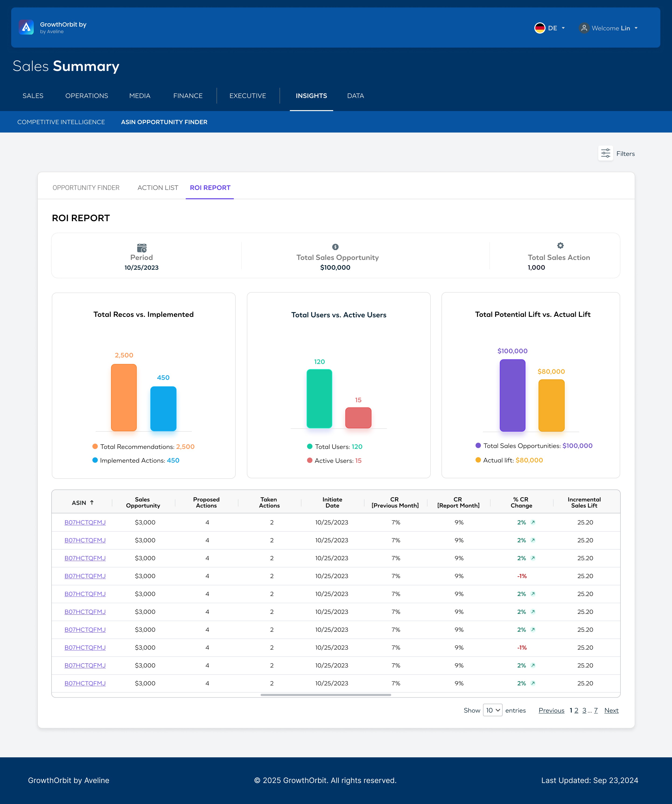Image resolution: width=672 pixels, height=804 pixels.
Task: Click the GrowthOrbit logo icon
Action: (x=26, y=27)
